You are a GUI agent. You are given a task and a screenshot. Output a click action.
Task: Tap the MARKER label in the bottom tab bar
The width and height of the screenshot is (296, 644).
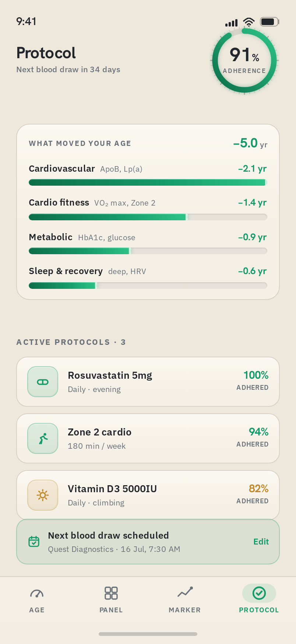pyautogui.click(x=185, y=610)
